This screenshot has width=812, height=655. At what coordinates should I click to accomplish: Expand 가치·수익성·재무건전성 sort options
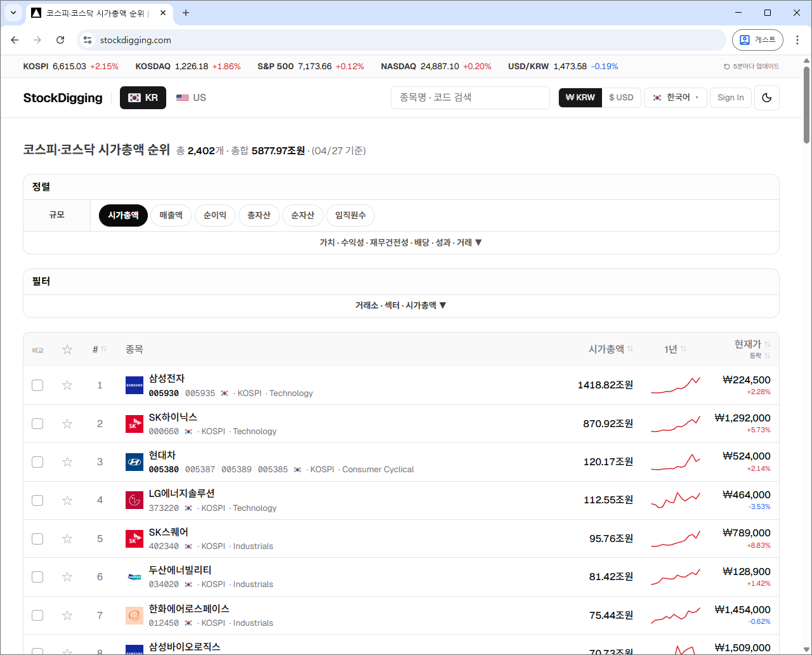click(x=401, y=242)
